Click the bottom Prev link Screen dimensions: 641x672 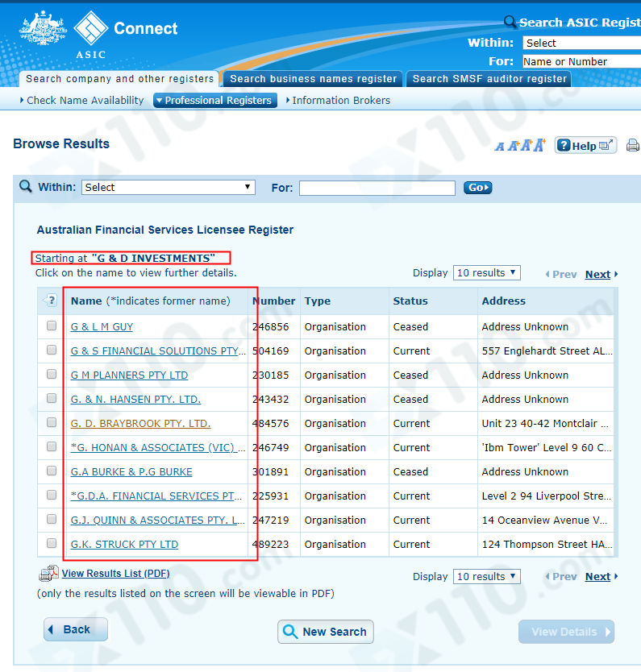click(x=561, y=576)
